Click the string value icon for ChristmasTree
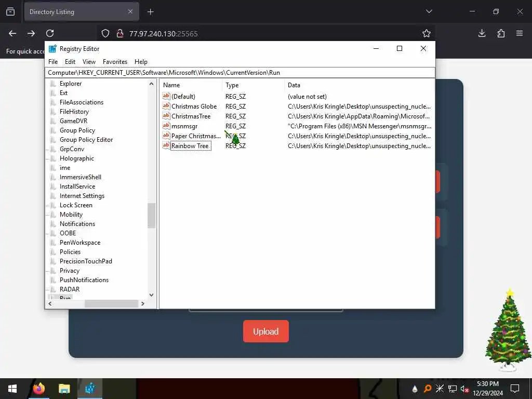The width and height of the screenshot is (532, 399). [x=166, y=116]
